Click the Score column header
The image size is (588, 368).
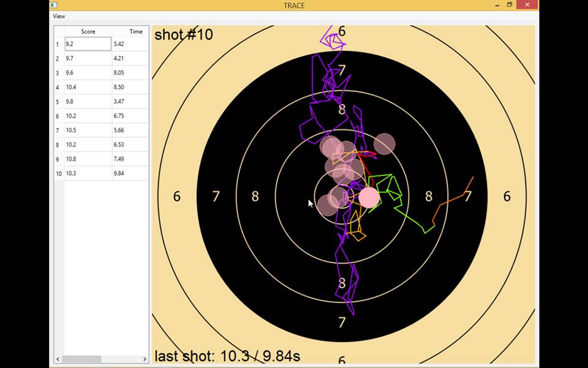click(88, 31)
